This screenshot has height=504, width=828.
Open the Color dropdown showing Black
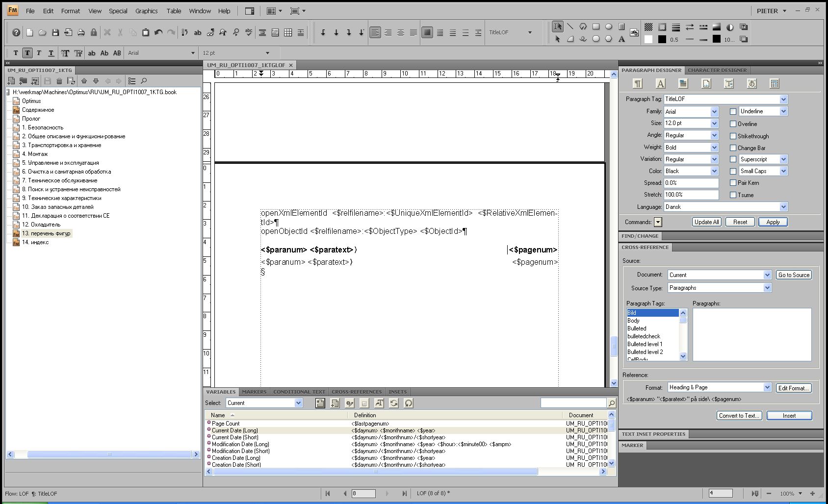pyautogui.click(x=714, y=171)
